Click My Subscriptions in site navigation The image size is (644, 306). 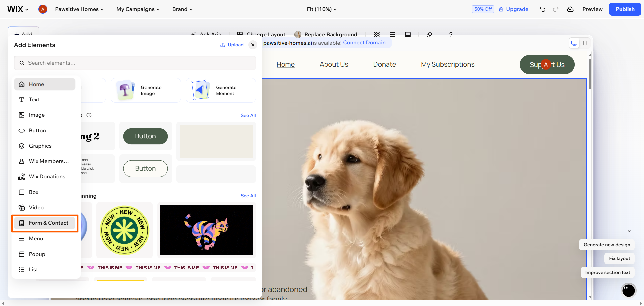pyautogui.click(x=448, y=64)
